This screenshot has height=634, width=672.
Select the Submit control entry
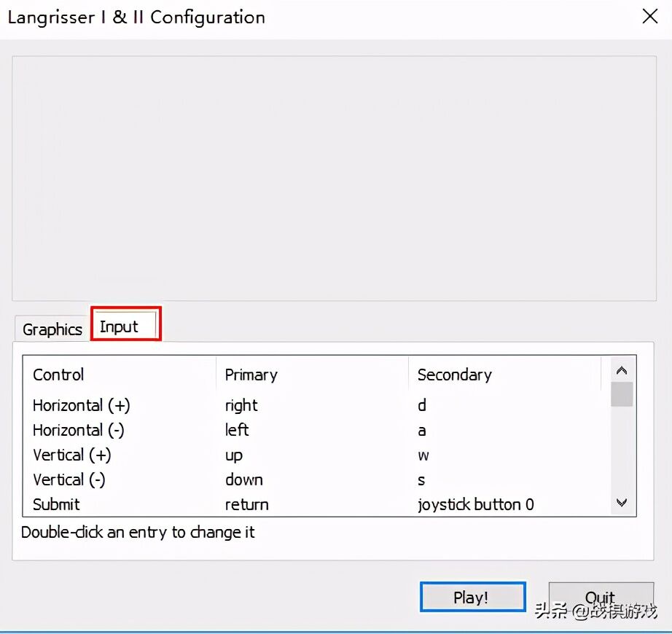coord(56,504)
